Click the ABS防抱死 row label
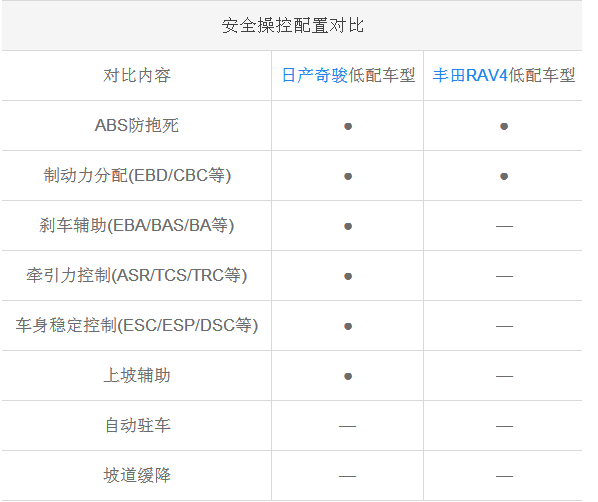Screen dimensions: 598x502 (137, 125)
